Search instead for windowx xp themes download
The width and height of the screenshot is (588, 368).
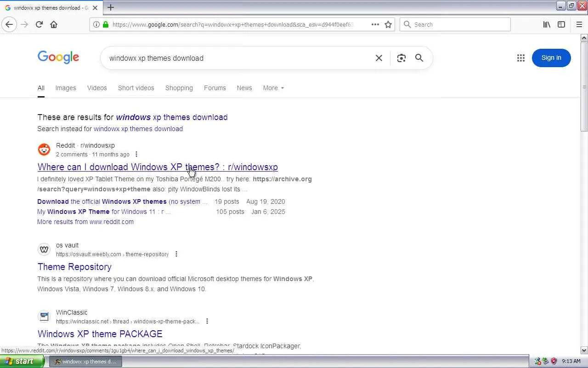[138, 129]
